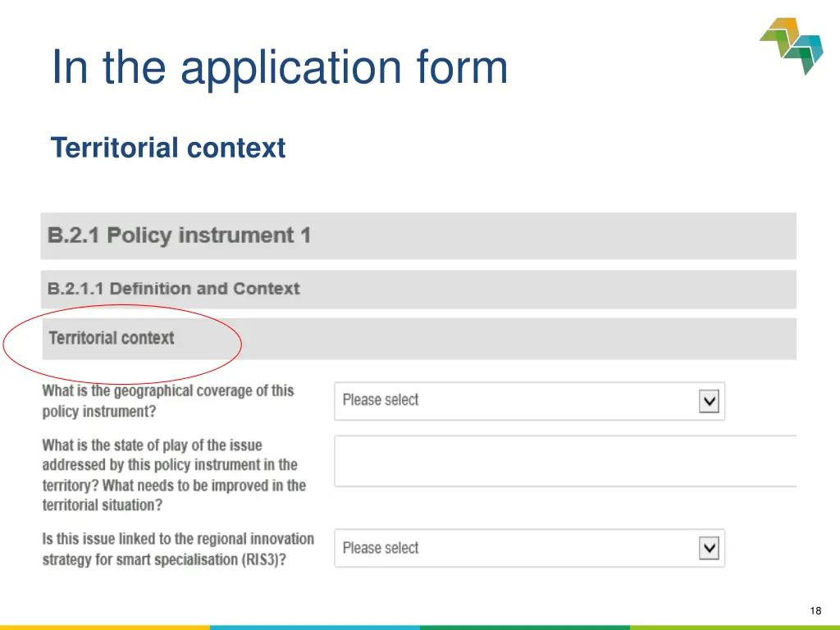Click the 'B.2.1.1 Definition and Context' header

[418, 290]
